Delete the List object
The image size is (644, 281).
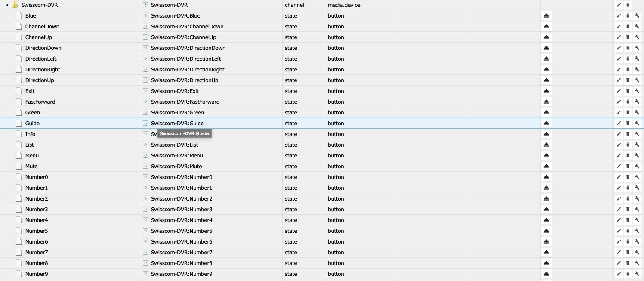point(628,145)
